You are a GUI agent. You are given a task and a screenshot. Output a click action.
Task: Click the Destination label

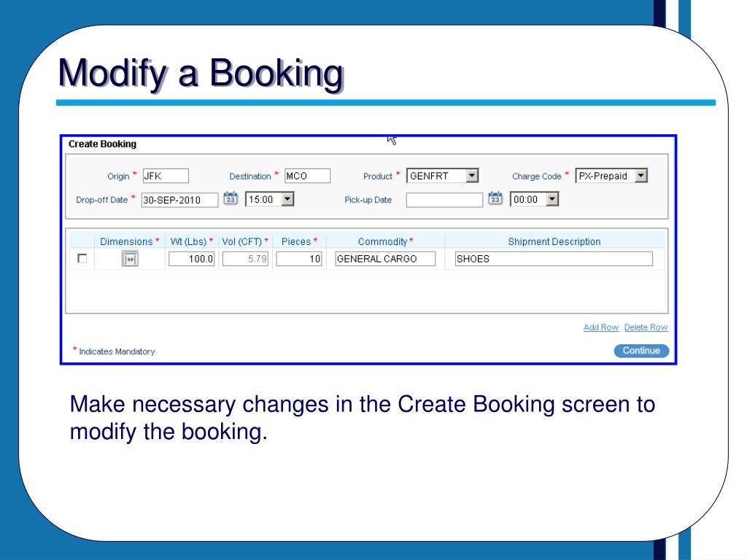click(250, 176)
